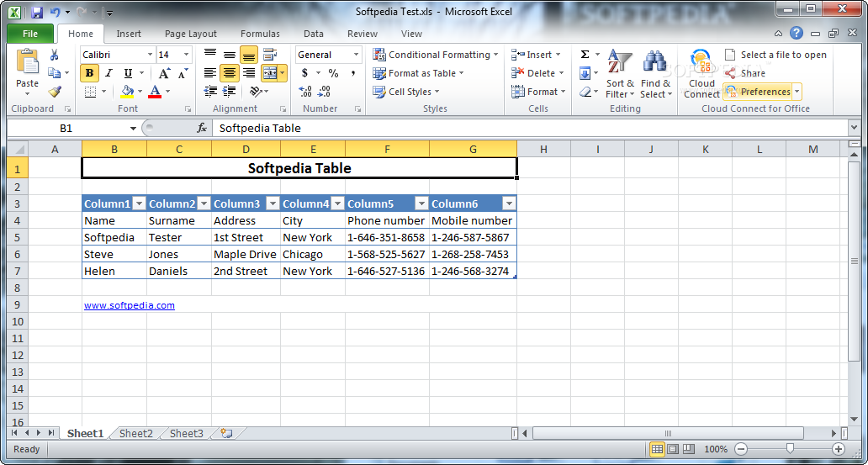Open Column1 filter dropdown arrow

[139, 203]
